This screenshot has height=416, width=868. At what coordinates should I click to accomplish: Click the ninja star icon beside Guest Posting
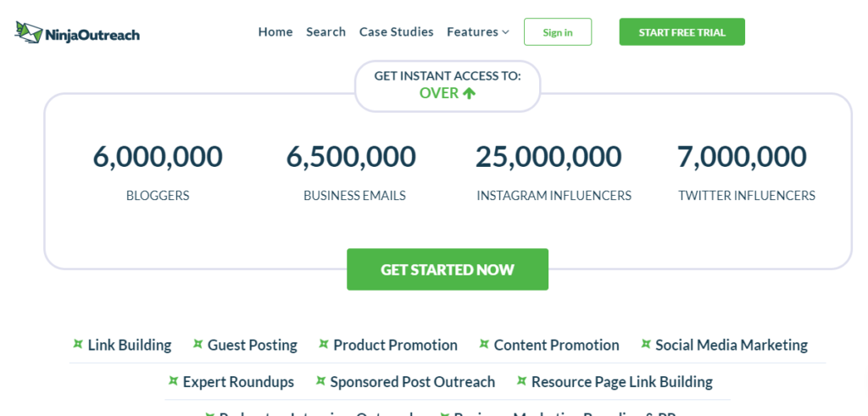198,344
